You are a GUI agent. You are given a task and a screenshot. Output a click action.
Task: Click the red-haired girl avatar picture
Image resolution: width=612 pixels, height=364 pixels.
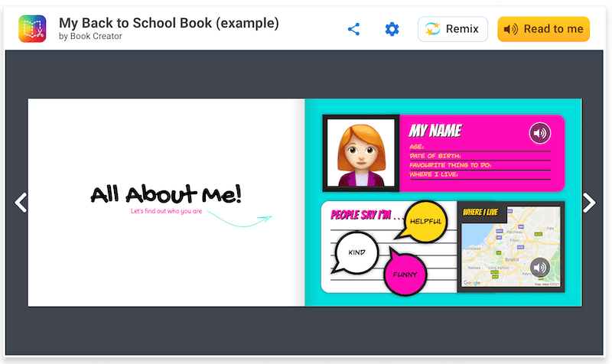pyautogui.click(x=361, y=153)
